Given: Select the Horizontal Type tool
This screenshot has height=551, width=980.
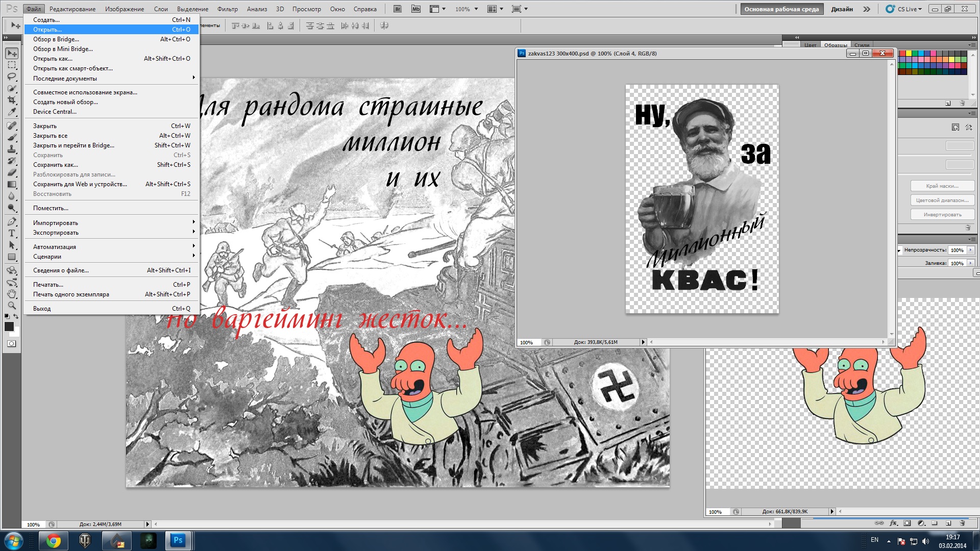Looking at the screenshot, I should click(x=12, y=233).
